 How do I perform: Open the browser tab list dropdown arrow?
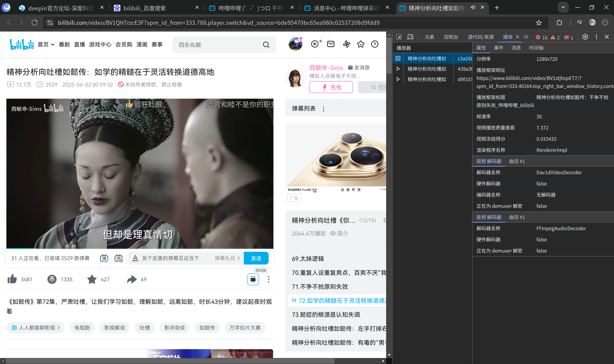coord(563,7)
